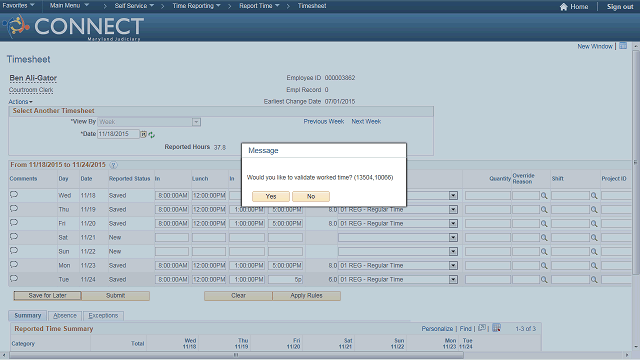Expand the Actions menu
This screenshot has height=360, width=640.
20,102
